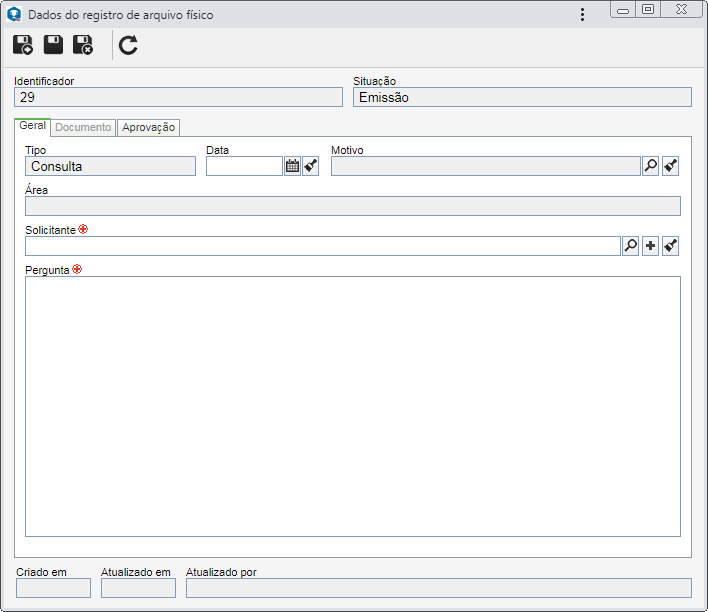This screenshot has width=708, height=612.
Task: Open the Aprovação tab
Action: tap(149, 127)
